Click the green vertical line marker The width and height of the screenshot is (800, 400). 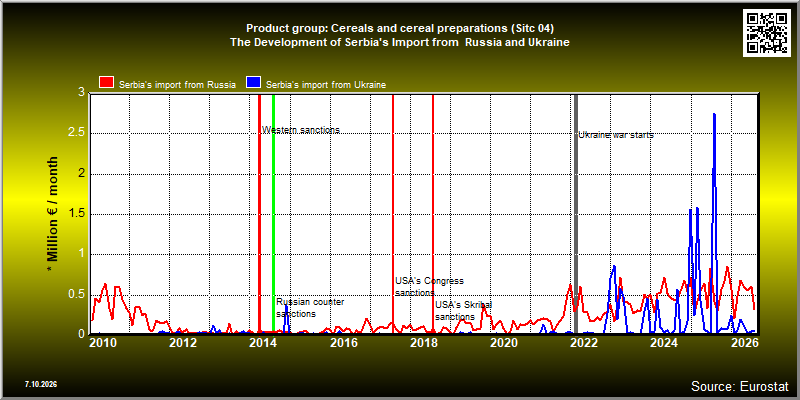[x=273, y=213]
